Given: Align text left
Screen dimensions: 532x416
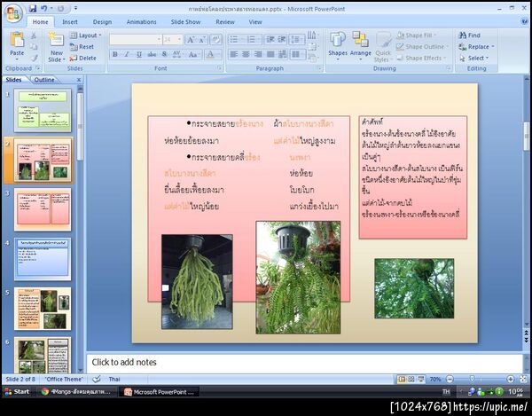Looking at the screenshot, I should (234, 54).
